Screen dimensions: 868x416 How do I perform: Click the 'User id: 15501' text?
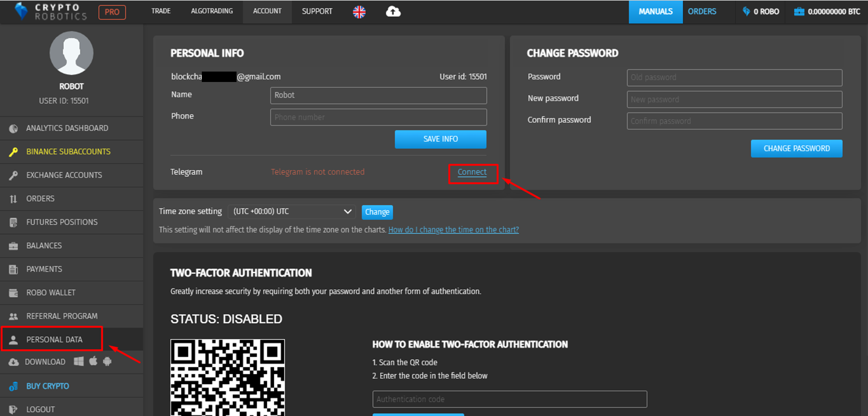463,77
